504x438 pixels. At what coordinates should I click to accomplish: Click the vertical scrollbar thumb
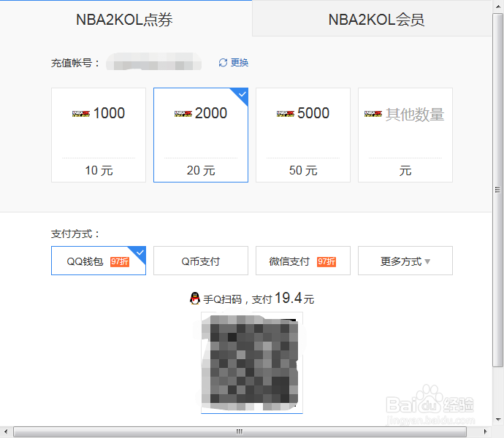point(498,190)
